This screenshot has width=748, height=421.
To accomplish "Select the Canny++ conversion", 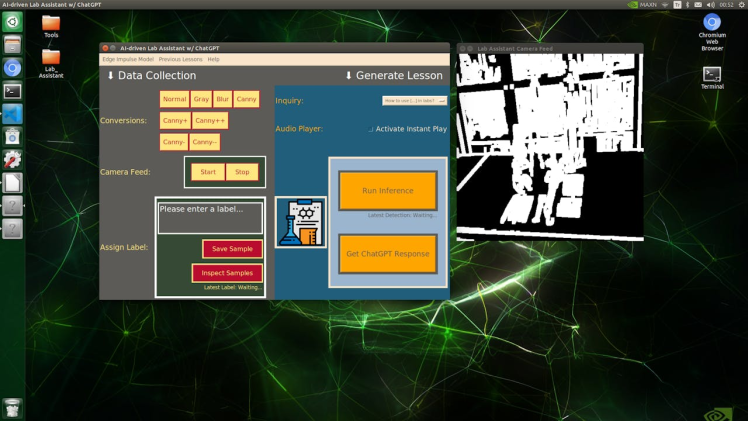I will (210, 121).
